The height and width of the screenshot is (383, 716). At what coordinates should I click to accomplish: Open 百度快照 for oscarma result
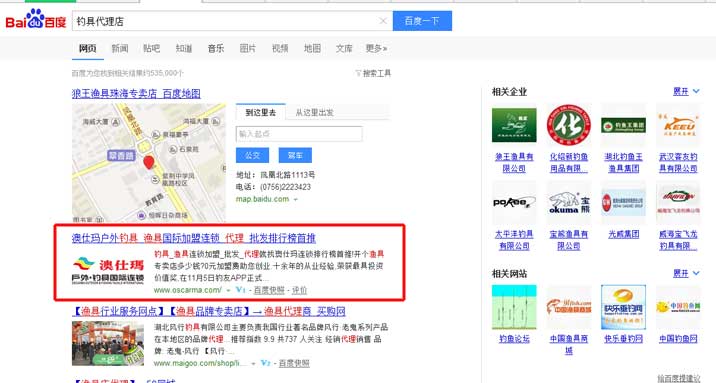269,290
